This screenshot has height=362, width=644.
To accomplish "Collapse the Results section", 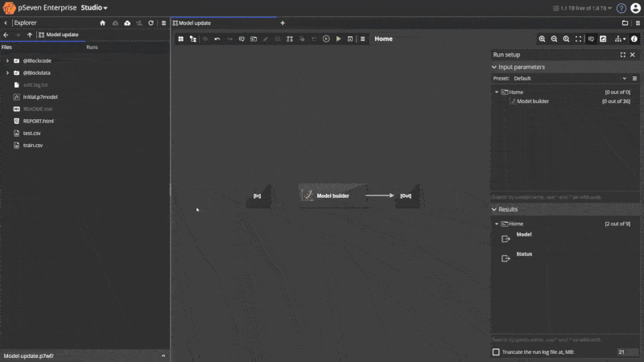I will click(494, 209).
